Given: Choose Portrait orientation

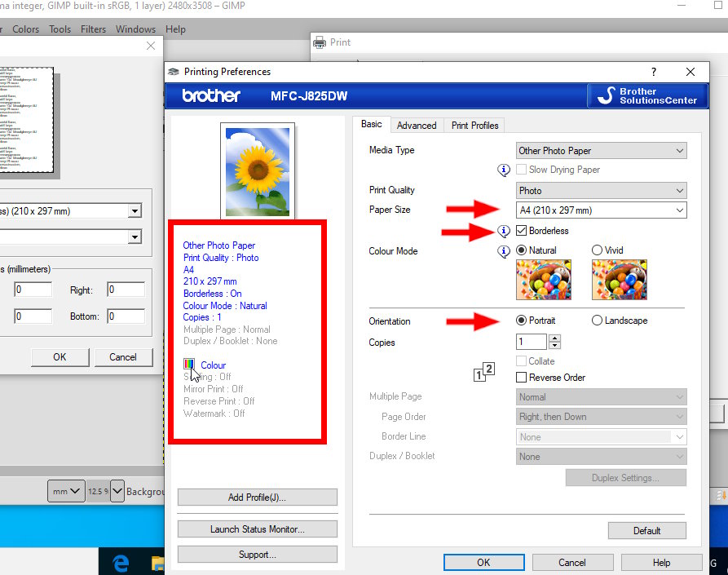Looking at the screenshot, I should pos(522,321).
